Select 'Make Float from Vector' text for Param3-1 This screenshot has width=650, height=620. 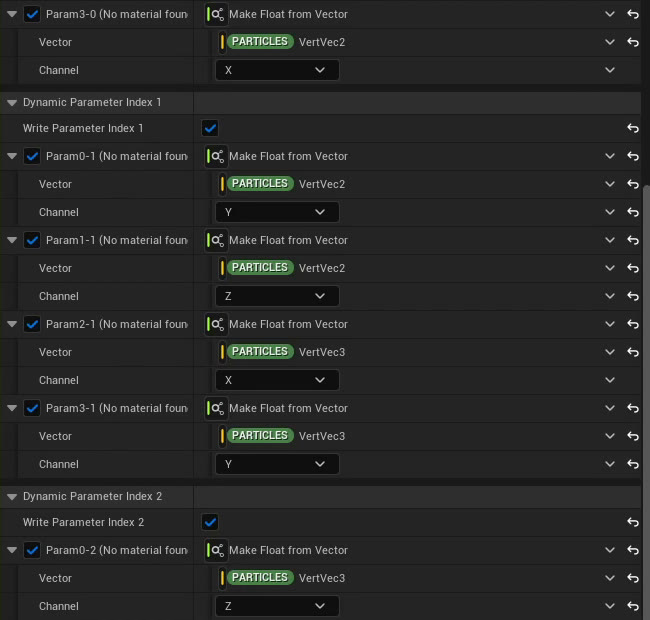[x=289, y=408]
